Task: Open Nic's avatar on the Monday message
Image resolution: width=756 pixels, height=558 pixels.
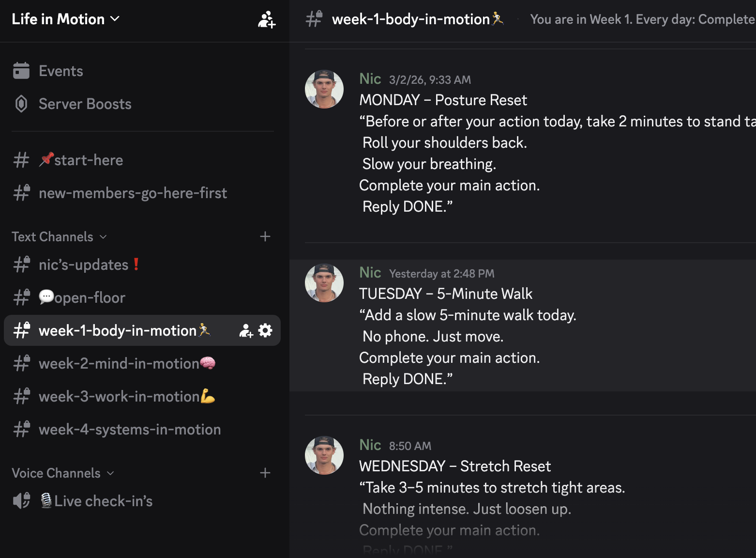Action: 324,89
